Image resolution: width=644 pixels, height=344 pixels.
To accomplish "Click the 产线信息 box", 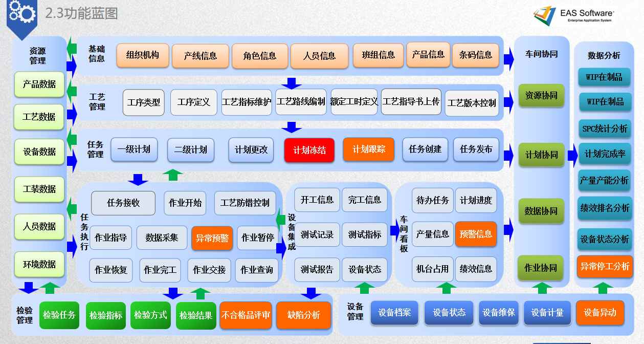I will click(200, 56).
